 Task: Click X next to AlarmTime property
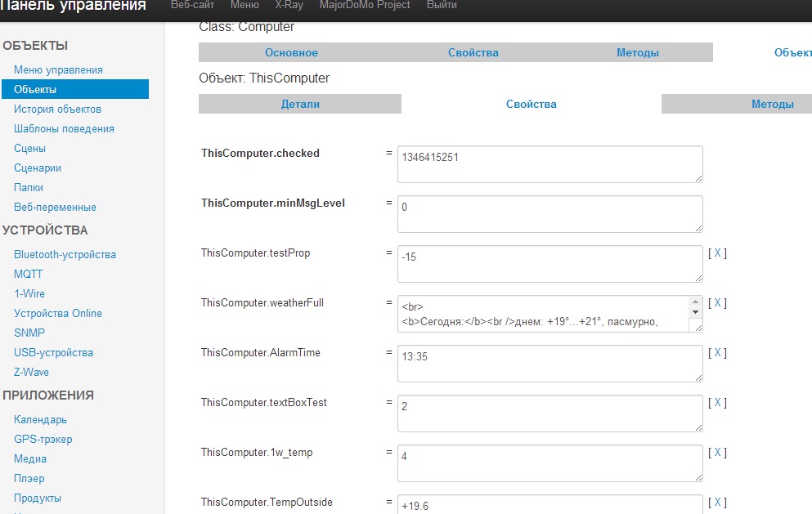click(x=717, y=353)
